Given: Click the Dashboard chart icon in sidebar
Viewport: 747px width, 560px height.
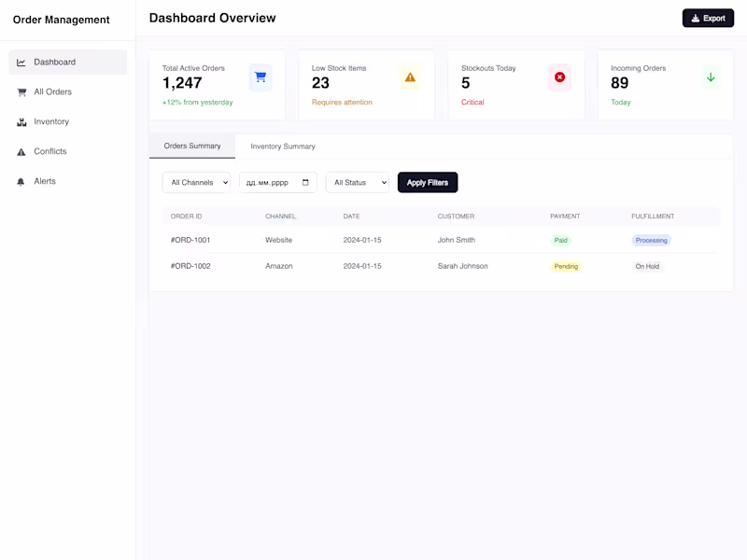Looking at the screenshot, I should pos(21,63).
